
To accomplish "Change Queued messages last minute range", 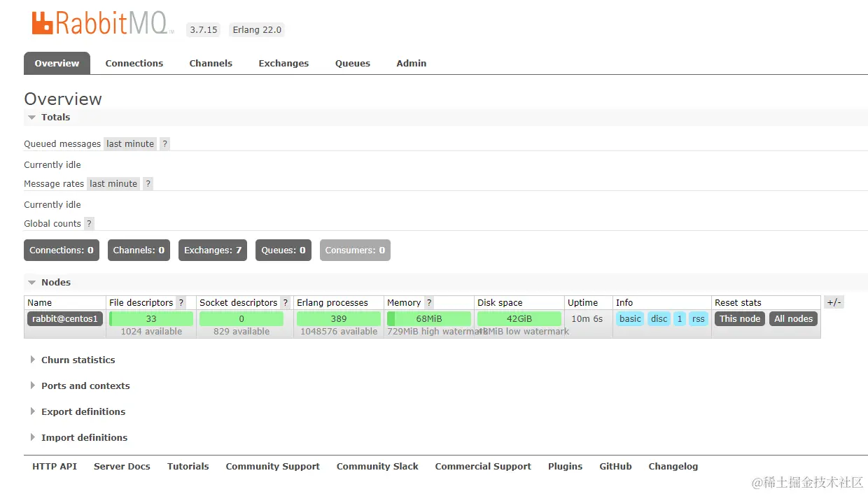I will click(130, 144).
